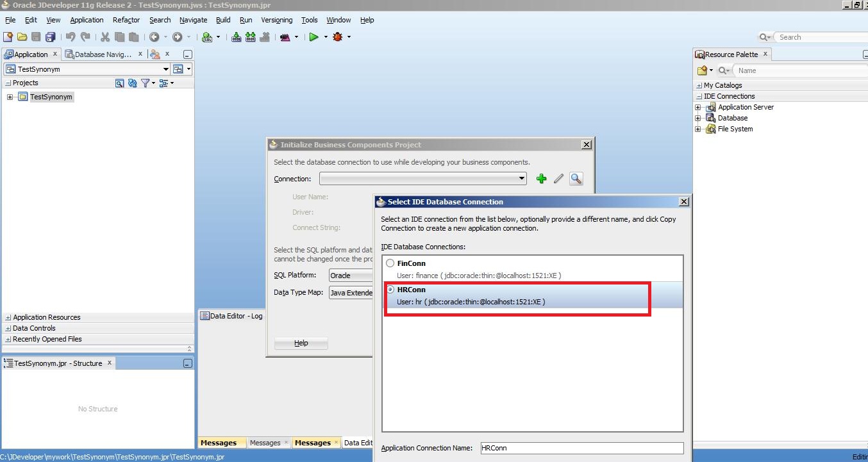Click the pencil edit connection icon
Viewport: 868px width, 462px height.
tap(558, 179)
